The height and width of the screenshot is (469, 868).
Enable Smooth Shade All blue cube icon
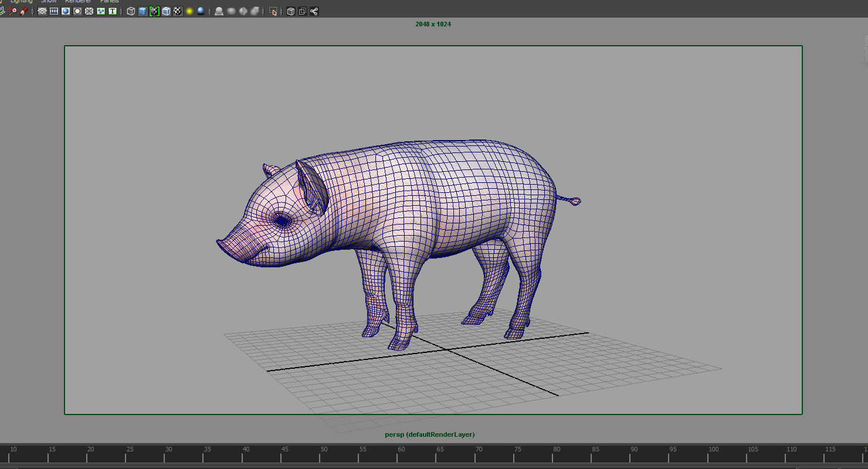tap(143, 11)
